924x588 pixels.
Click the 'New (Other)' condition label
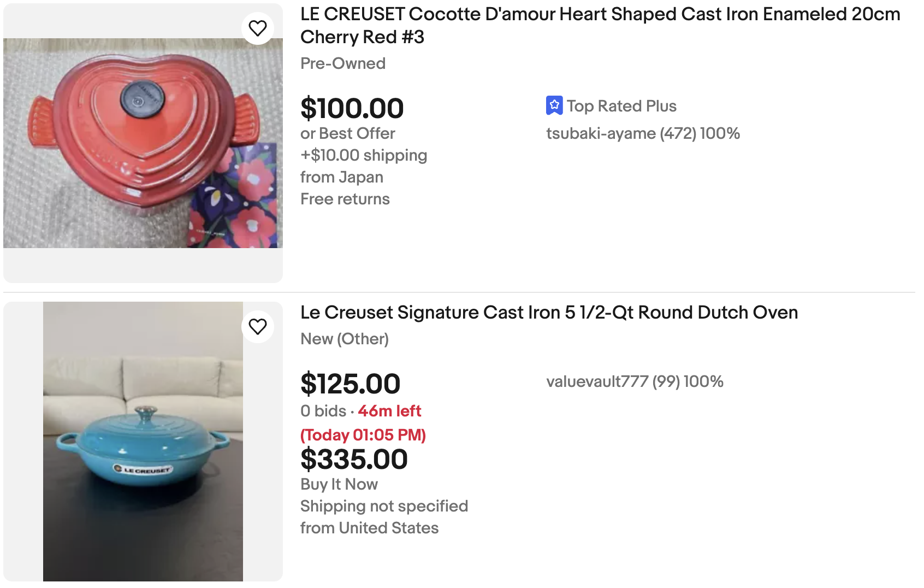(x=345, y=339)
